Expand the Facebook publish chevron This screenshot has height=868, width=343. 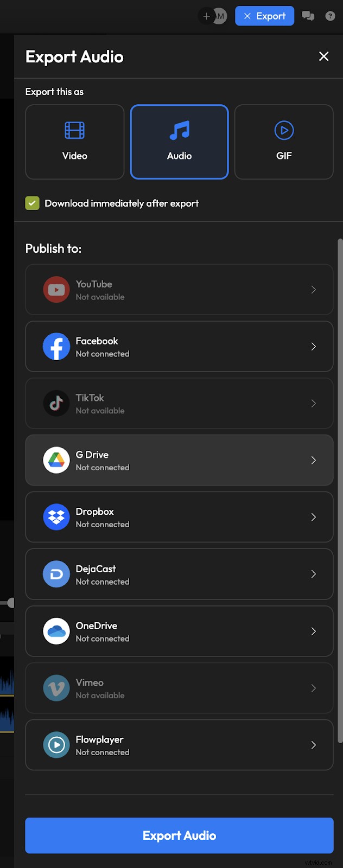pos(314,347)
